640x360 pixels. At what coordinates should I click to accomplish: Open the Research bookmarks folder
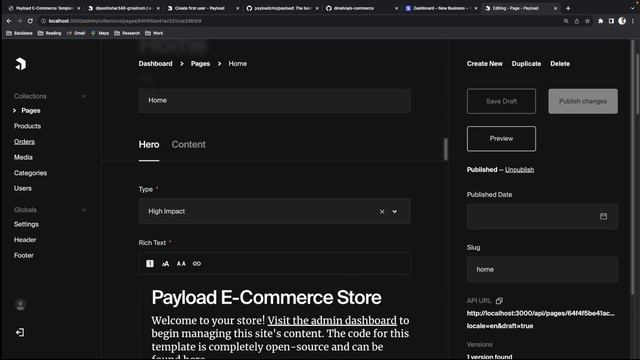tap(127, 33)
